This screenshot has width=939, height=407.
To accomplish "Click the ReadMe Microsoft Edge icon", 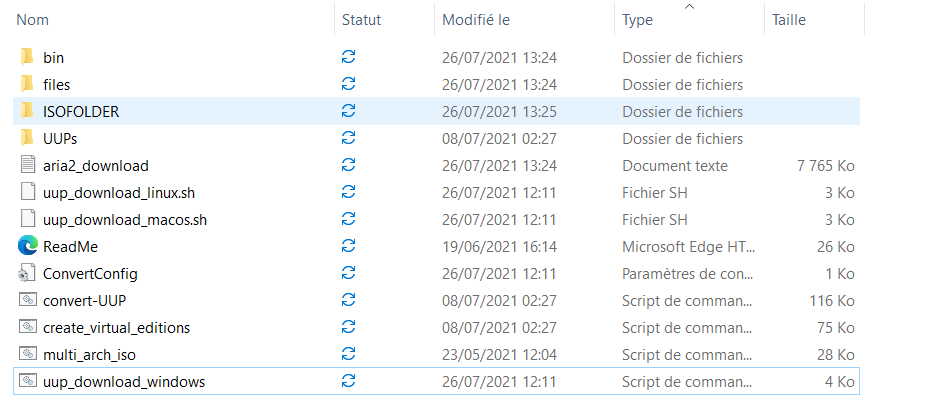I will click(x=28, y=246).
